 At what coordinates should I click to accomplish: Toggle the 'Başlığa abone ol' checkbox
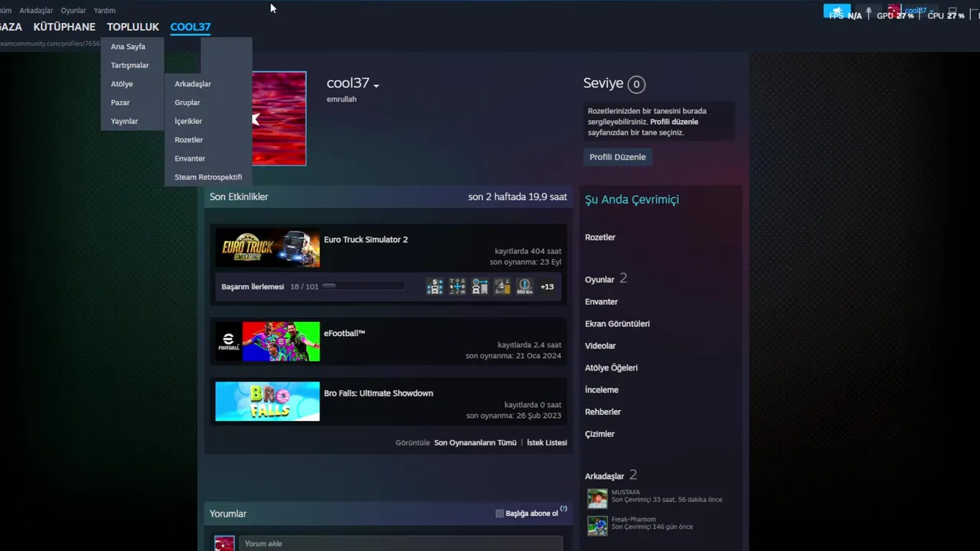coord(500,514)
